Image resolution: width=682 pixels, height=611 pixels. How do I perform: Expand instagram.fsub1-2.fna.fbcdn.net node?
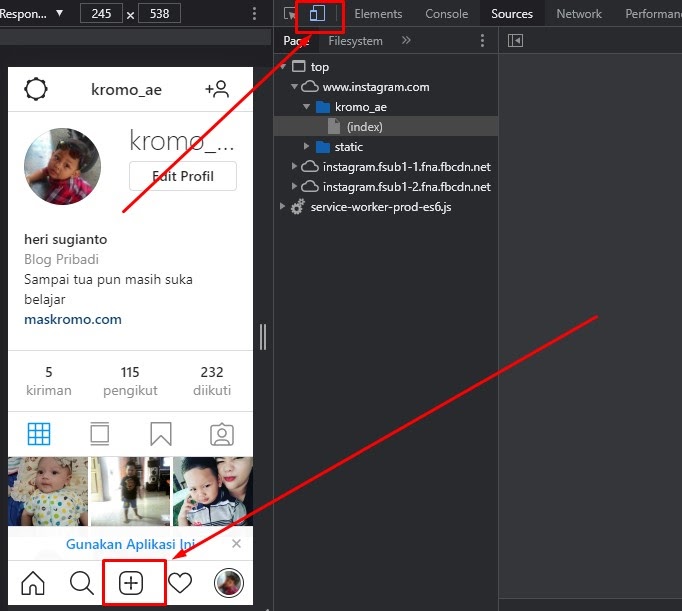point(294,187)
